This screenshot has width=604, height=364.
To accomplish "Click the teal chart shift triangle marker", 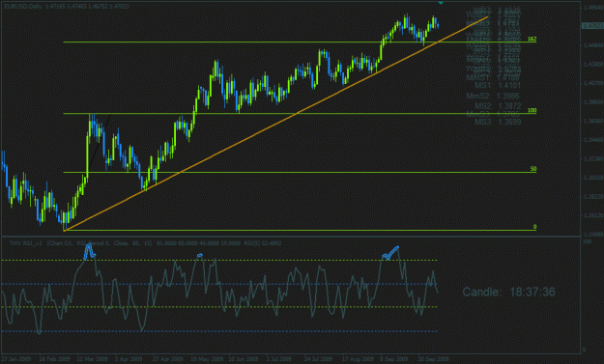I will click(x=441, y=3).
